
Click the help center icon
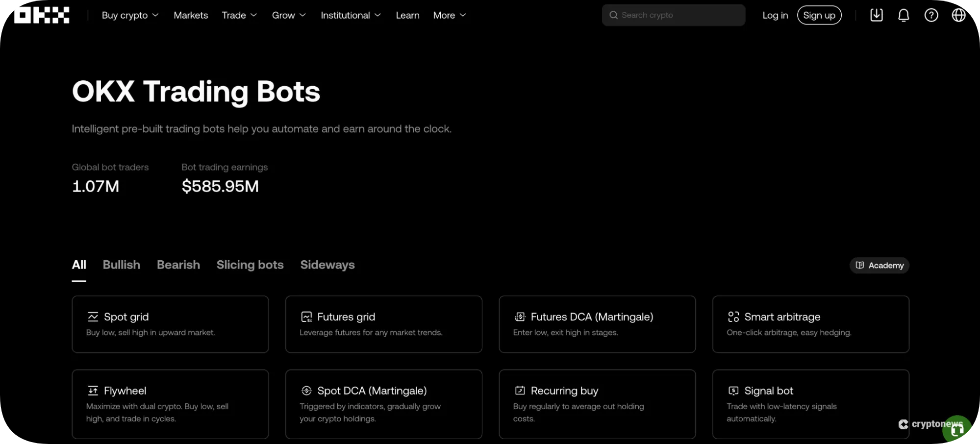coord(931,15)
